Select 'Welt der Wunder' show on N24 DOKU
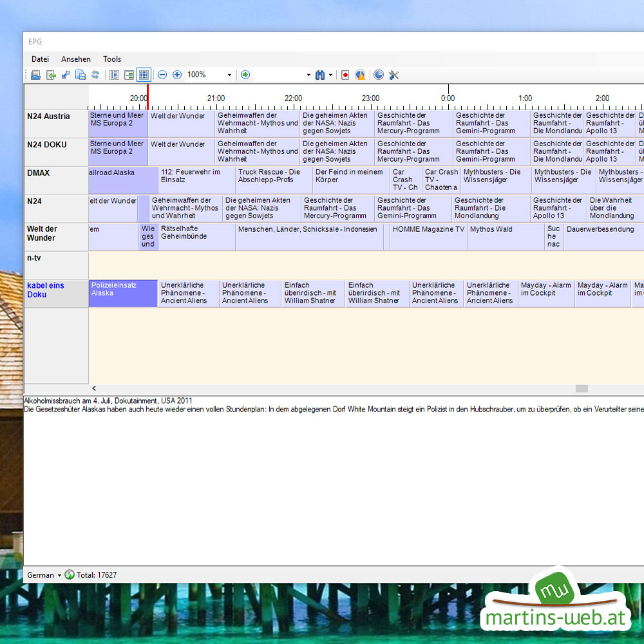 [182, 152]
